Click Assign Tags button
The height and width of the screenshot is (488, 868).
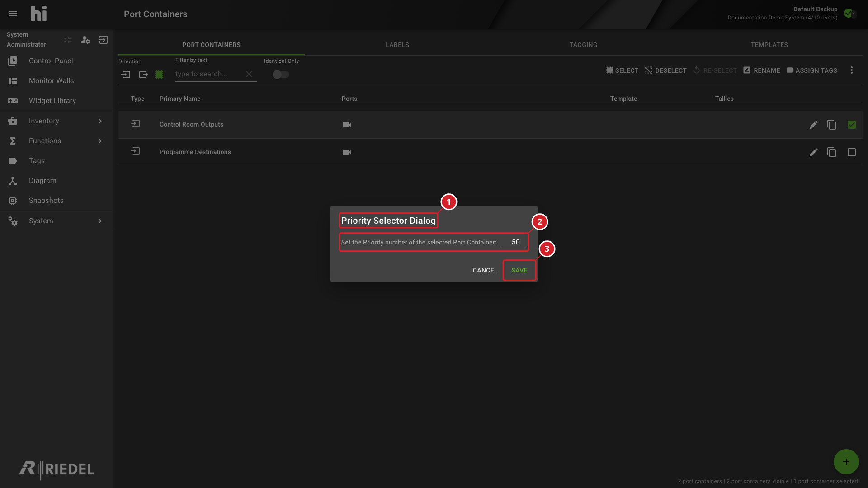(812, 70)
